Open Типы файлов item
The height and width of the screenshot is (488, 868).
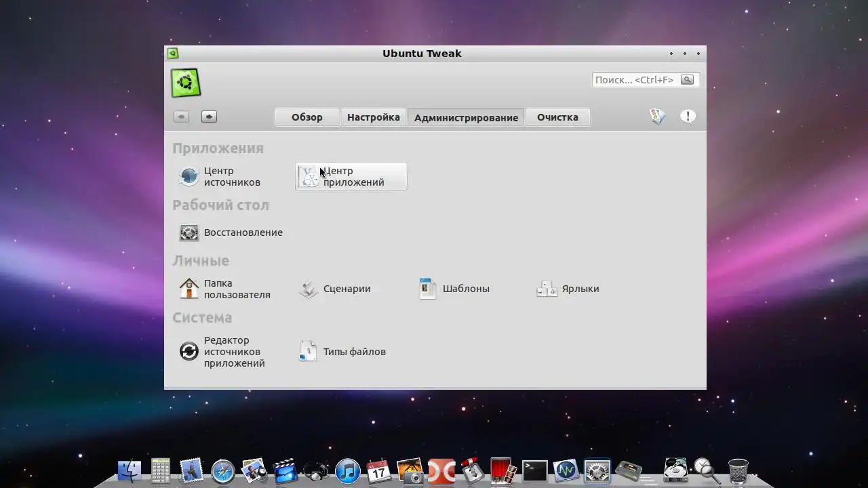click(342, 352)
